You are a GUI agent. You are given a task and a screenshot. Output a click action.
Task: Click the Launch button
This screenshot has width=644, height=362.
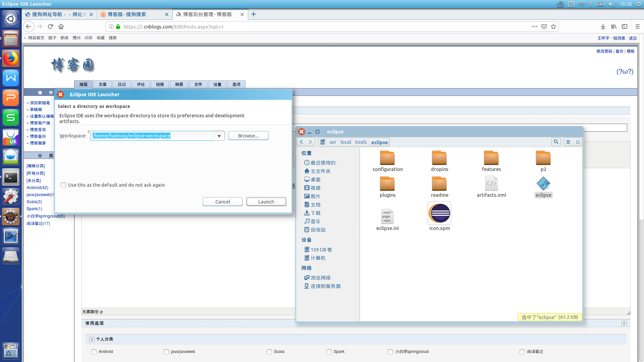tap(266, 201)
